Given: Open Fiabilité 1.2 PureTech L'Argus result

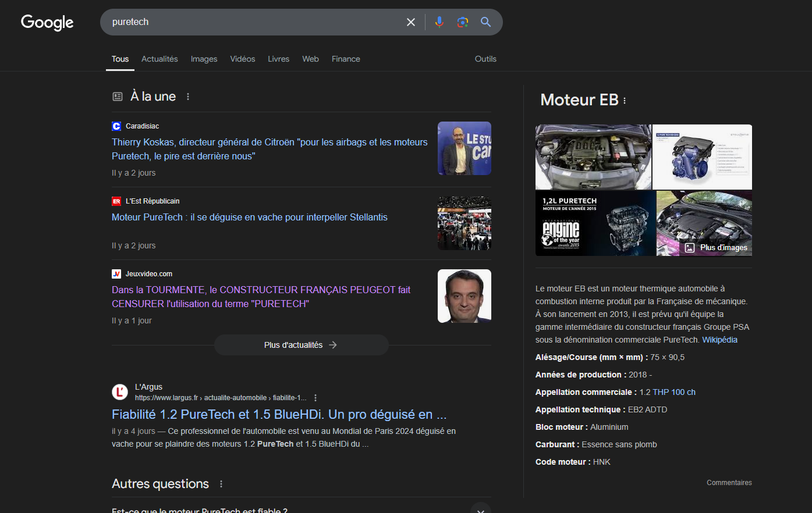Looking at the screenshot, I should pyautogui.click(x=279, y=414).
